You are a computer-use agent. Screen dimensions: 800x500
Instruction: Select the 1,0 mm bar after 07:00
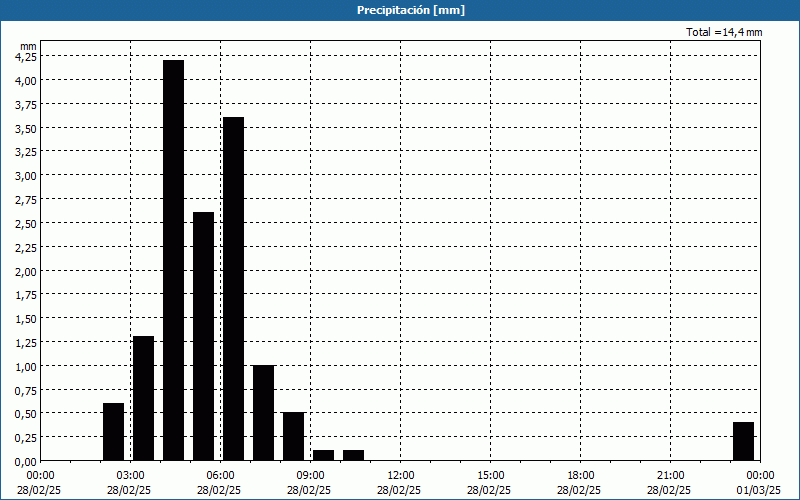coord(264,413)
